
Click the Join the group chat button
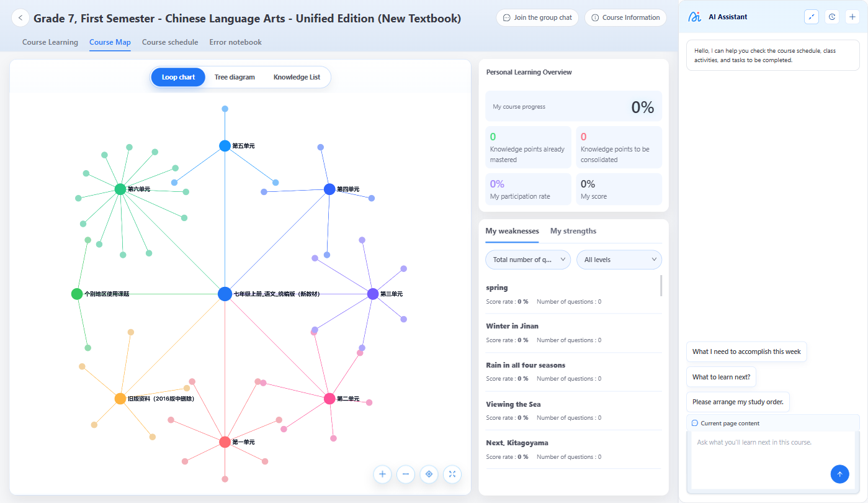coord(537,17)
